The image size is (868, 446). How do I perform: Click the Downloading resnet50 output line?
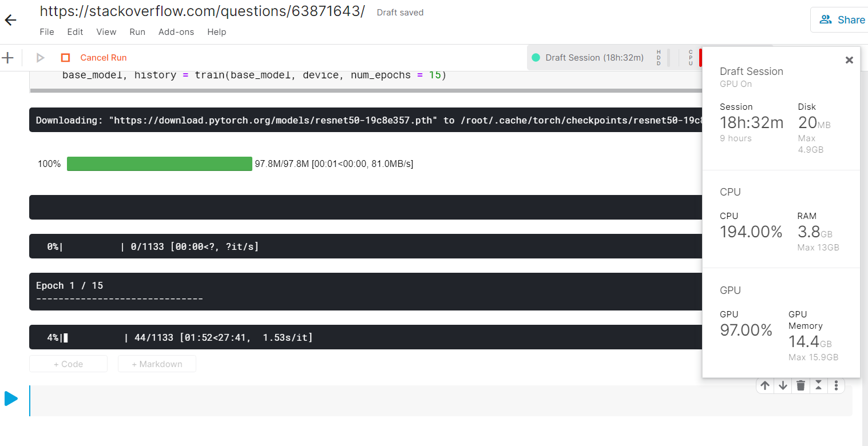366,120
